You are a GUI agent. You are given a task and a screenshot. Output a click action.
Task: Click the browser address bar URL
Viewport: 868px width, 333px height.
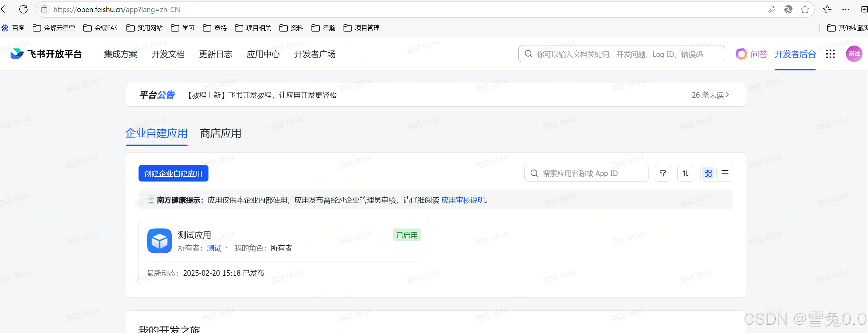(116, 10)
